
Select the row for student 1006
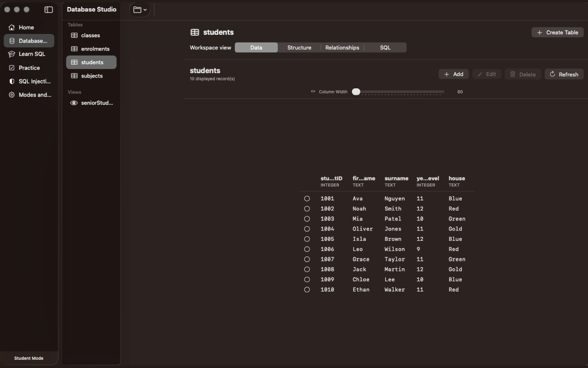[307, 249]
